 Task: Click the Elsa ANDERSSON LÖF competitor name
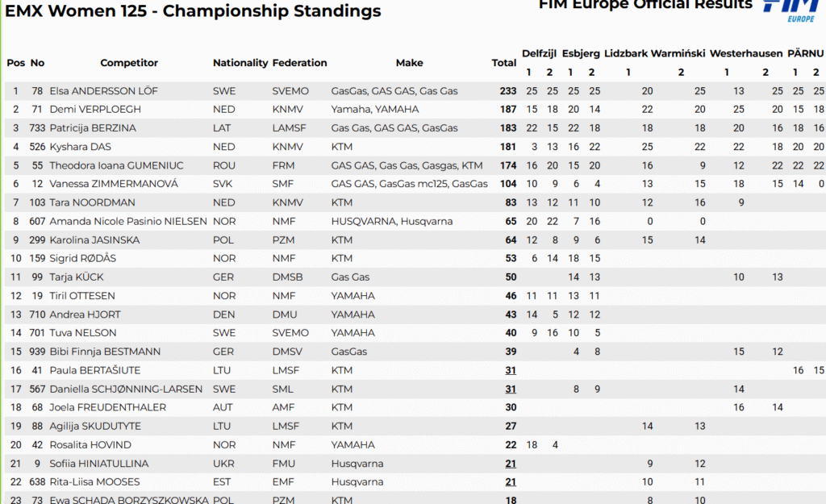coord(103,90)
